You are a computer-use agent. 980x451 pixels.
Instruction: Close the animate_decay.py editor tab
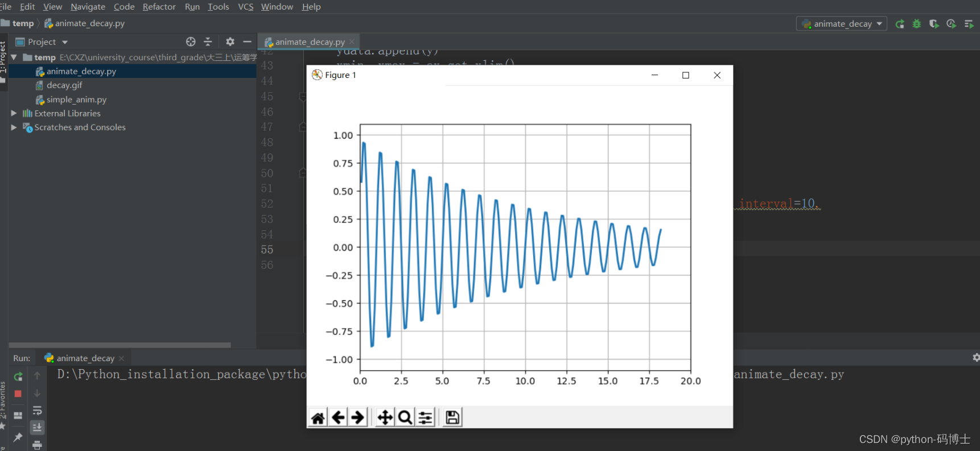tap(352, 42)
